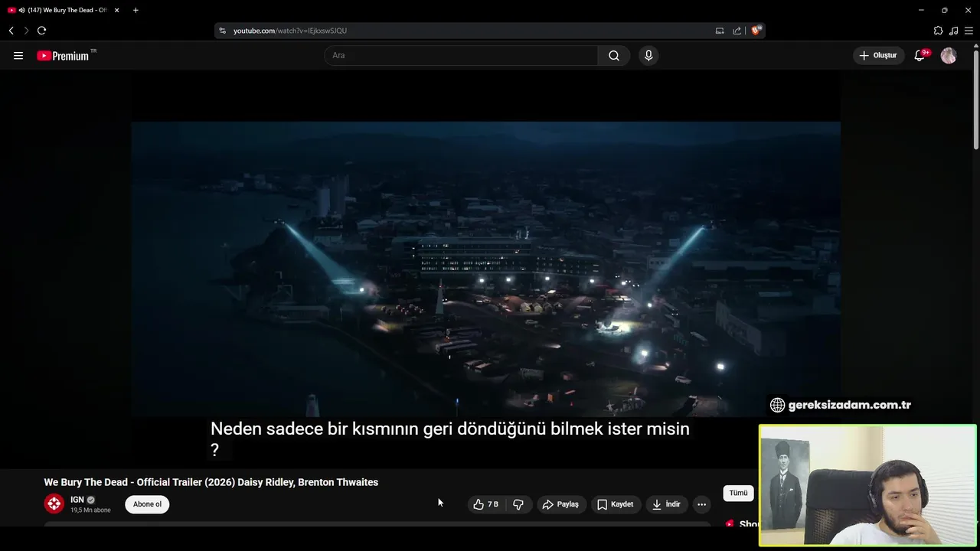The height and width of the screenshot is (551, 980).
Task: Open more actions three-dot menu
Action: [701, 504]
